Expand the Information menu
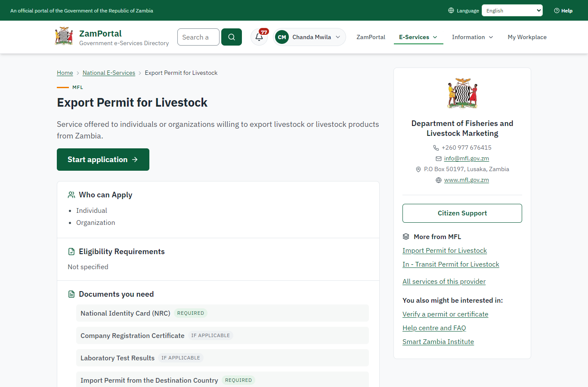 473,37
